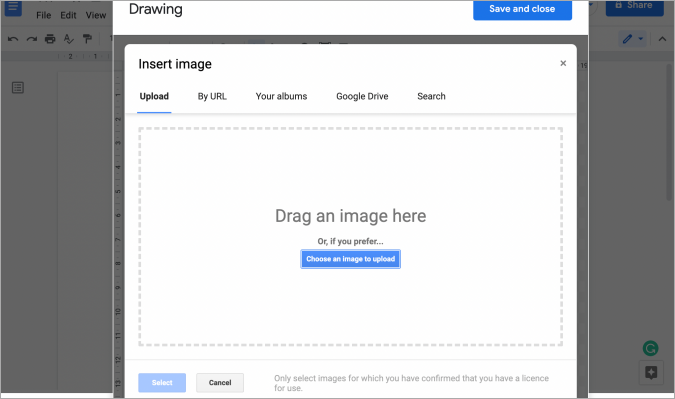Click the Docs home icon
The width and height of the screenshot is (675, 399).
pyautogui.click(x=13, y=8)
